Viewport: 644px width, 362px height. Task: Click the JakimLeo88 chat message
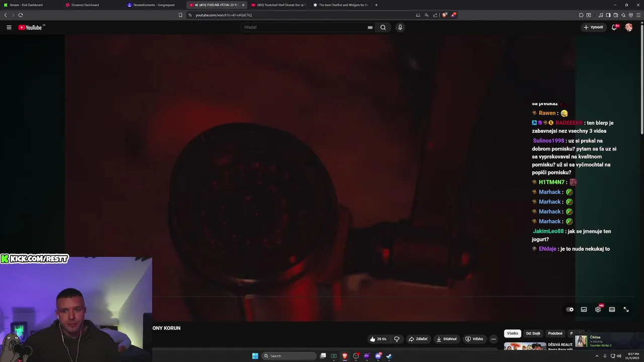[x=572, y=235]
